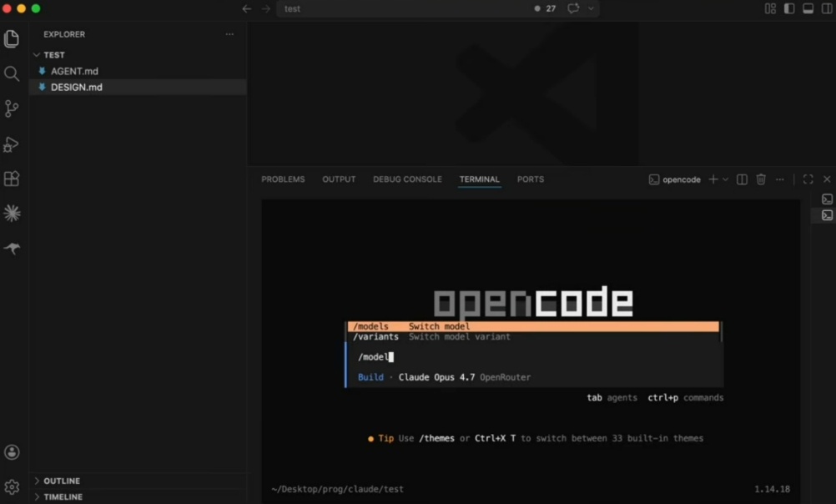
Task: Split the terminal
Action: tap(742, 179)
